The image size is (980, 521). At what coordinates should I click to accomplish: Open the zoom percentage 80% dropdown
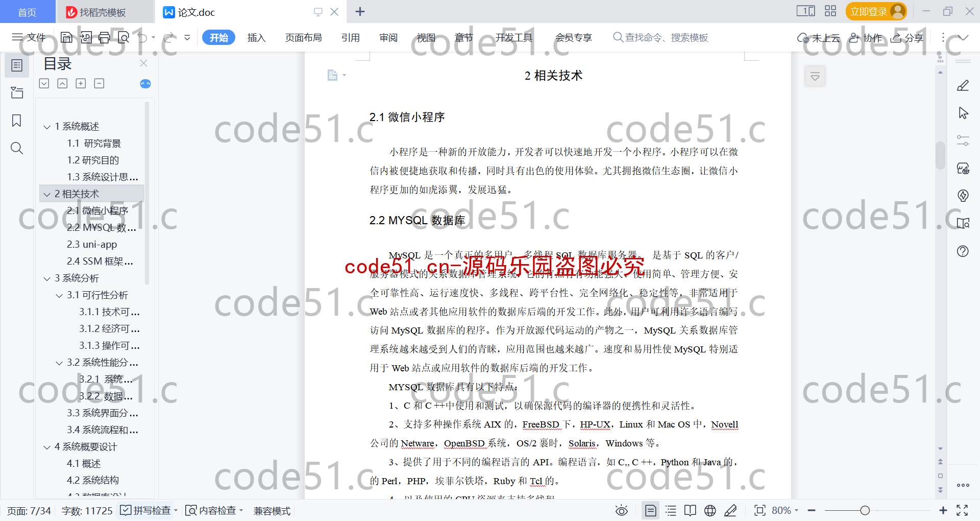[x=785, y=510]
